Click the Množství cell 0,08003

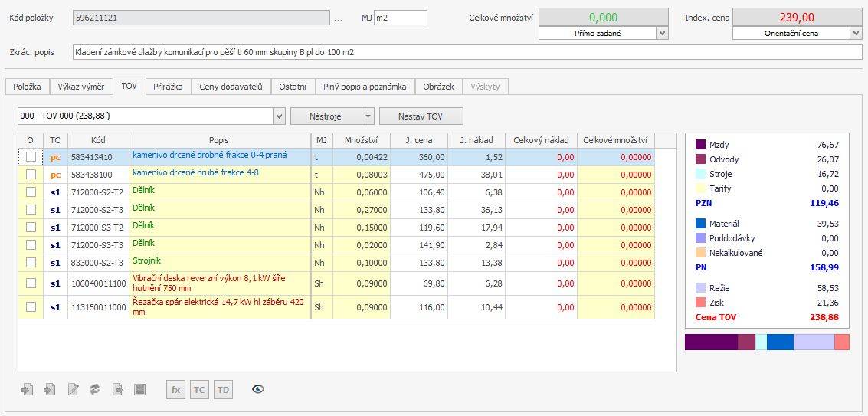pos(362,175)
